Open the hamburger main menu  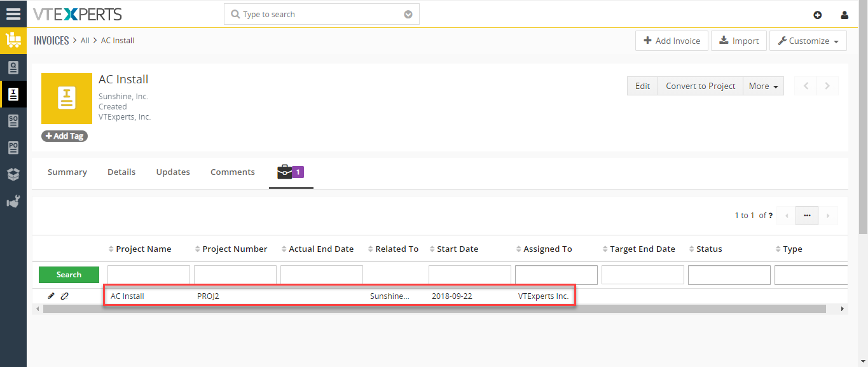13,13
